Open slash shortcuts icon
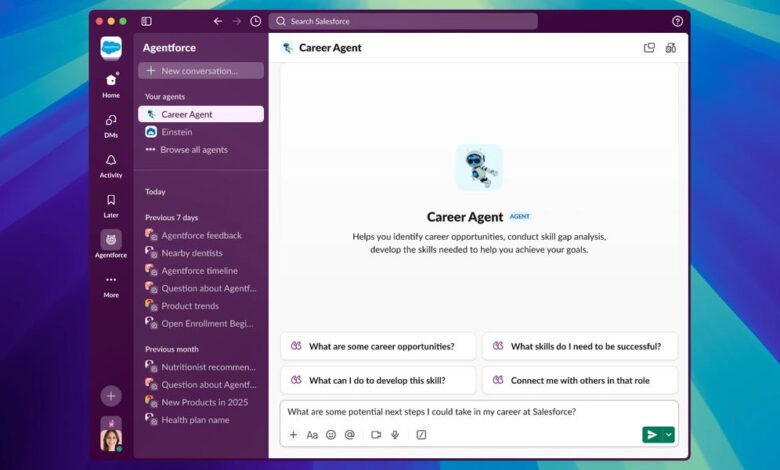This screenshot has width=780, height=470. (x=421, y=435)
